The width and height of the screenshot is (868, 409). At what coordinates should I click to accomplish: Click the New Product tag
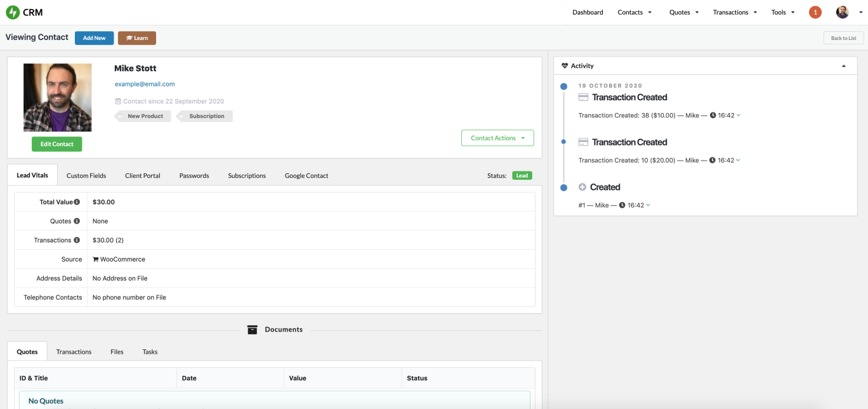pyautogui.click(x=143, y=116)
